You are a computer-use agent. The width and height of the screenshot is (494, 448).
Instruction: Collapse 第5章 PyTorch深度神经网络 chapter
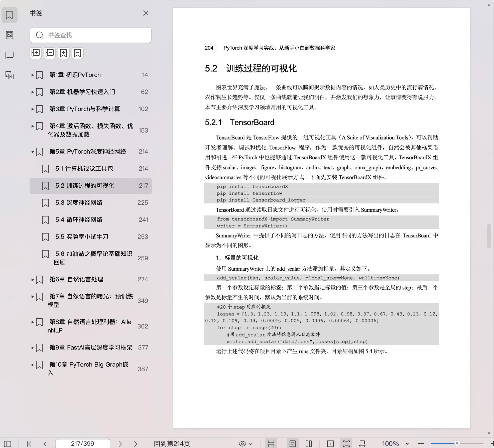32,152
